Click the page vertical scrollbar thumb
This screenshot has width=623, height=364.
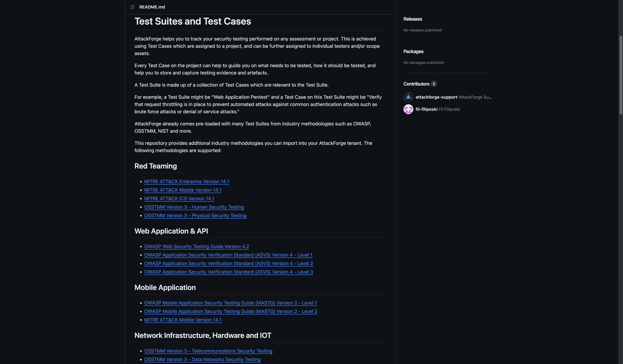pos(621,75)
